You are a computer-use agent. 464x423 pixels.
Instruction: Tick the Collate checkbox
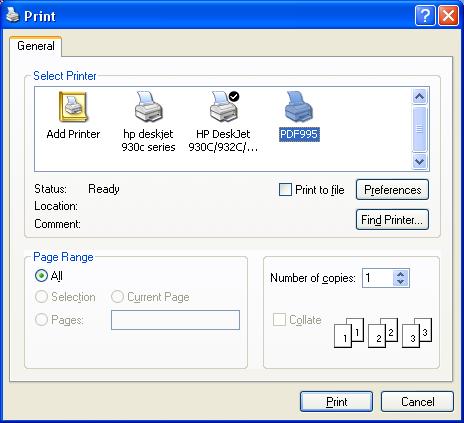tap(279, 319)
